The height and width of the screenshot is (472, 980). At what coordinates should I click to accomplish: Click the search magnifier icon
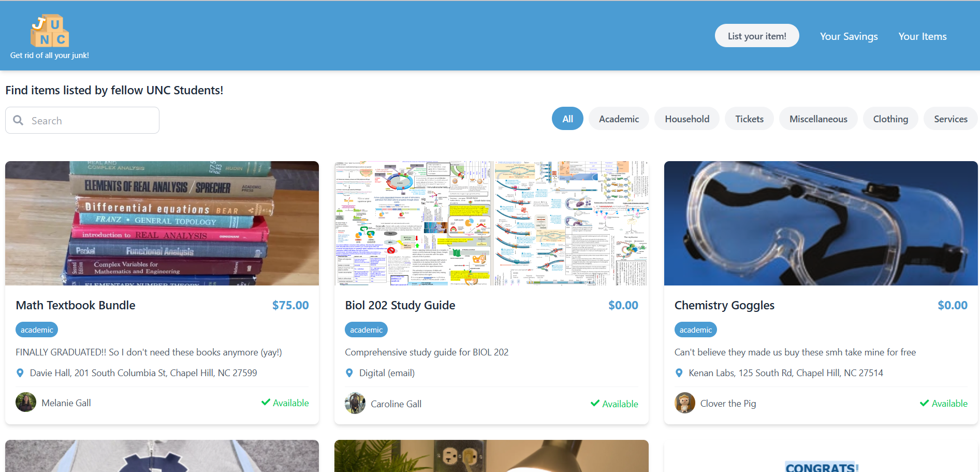click(18, 120)
